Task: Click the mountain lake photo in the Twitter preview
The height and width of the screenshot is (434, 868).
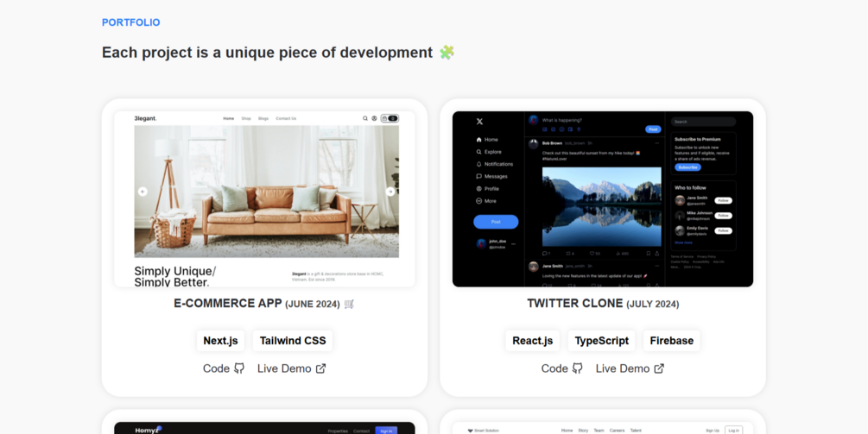Action: pyautogui.click(x=602, y=206)
